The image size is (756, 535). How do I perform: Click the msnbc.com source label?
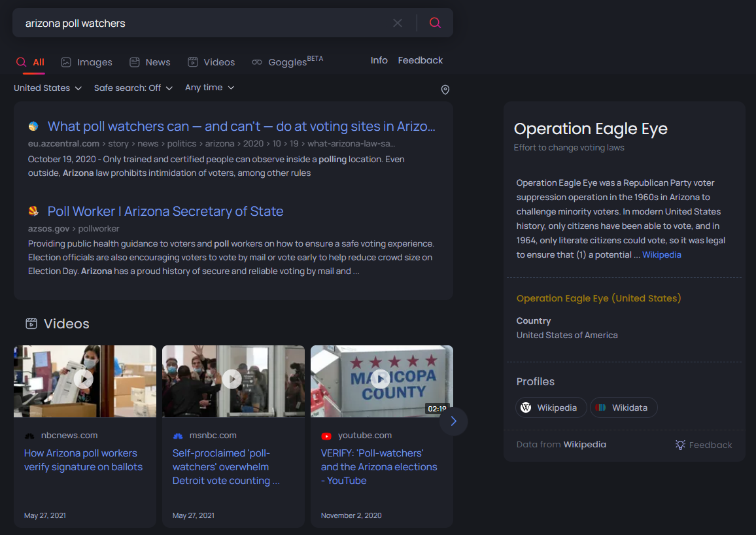tap(213, 435)
